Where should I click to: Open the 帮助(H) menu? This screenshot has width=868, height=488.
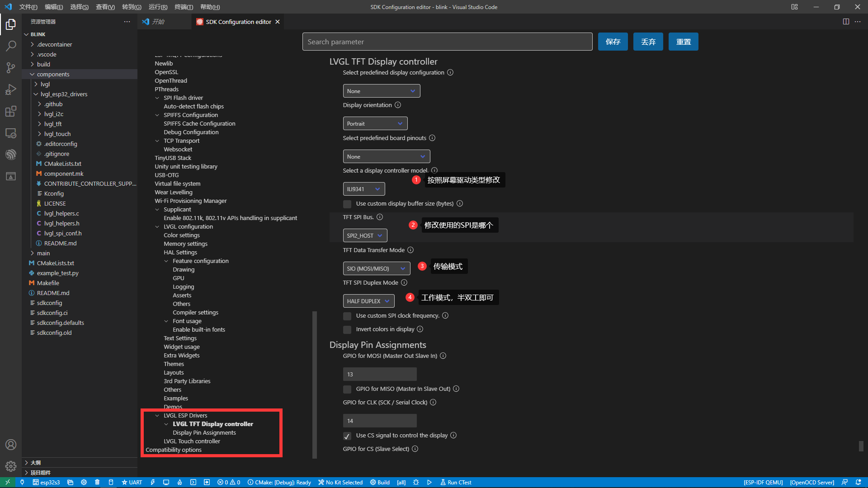(210, 7)
